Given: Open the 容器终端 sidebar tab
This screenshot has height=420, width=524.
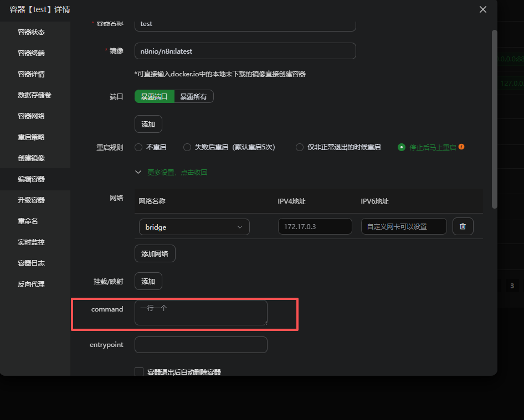Looking at the screenshot, I should pos(31,53).
